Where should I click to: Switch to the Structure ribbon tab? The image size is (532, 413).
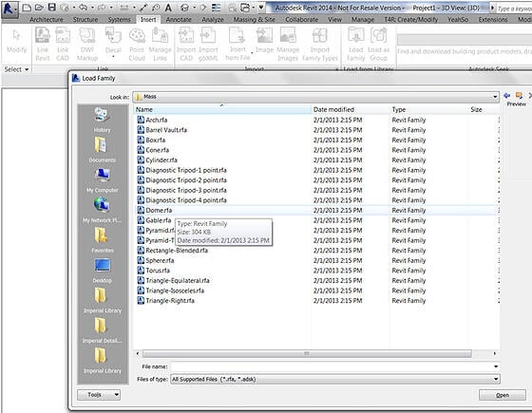coord(85,20)
